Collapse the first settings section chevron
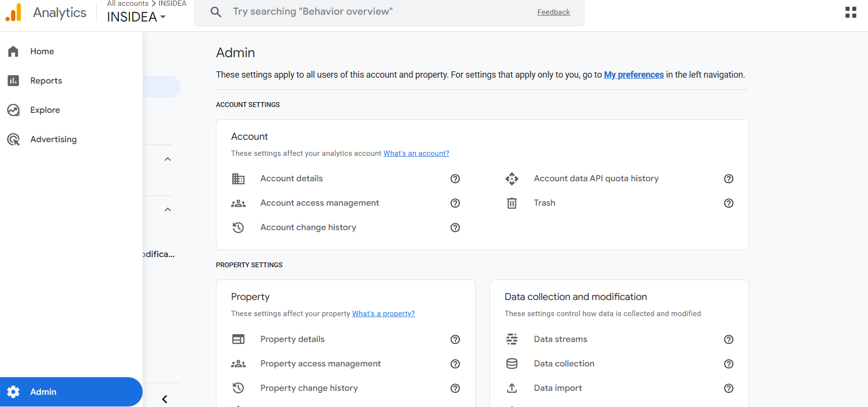Viewport: 868px width, 407px height. pyautogui.click(x=168, y=159)
